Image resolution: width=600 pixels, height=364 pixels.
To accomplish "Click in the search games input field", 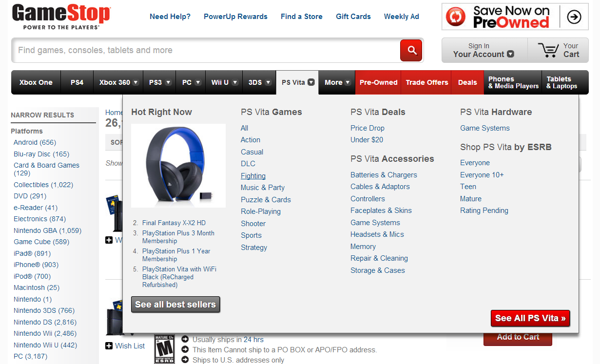I will tap(206, 50).
